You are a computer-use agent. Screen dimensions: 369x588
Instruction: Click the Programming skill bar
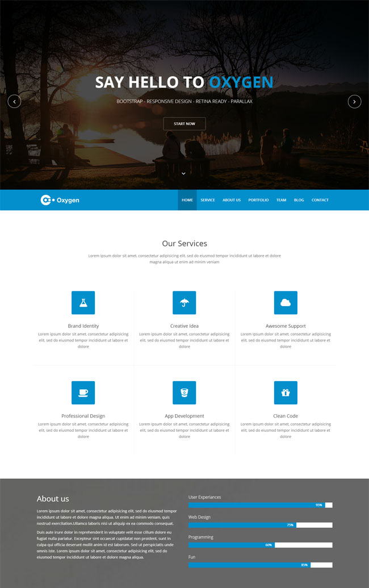[x=260, y=545]
